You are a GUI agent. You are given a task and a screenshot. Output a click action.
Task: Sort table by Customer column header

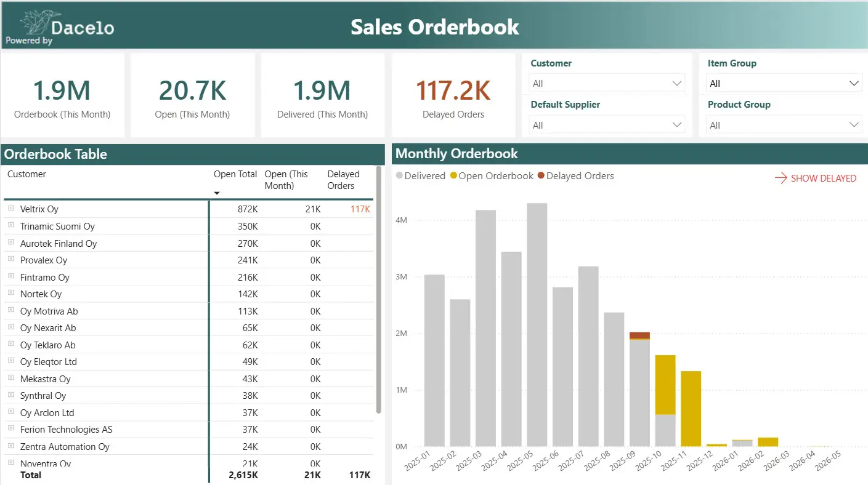point(26,174)
